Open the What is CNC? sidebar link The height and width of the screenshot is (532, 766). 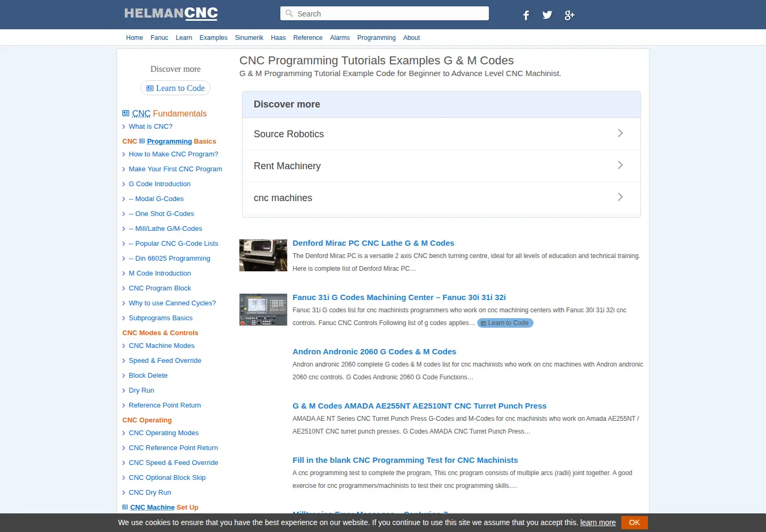[151, 127]
